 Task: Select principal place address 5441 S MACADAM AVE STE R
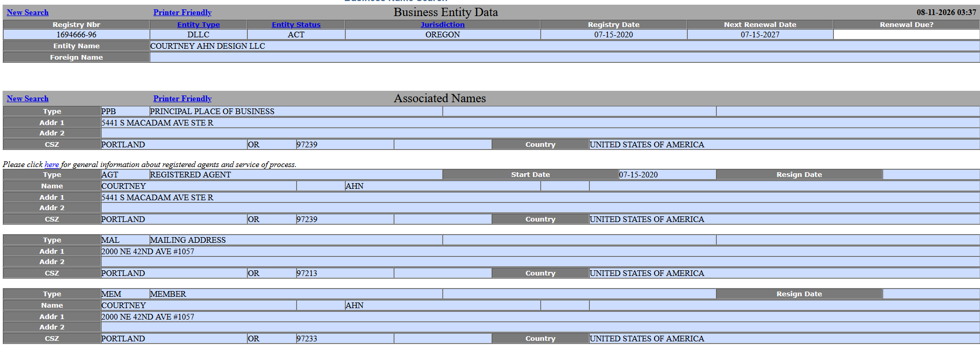coord(158,123)
